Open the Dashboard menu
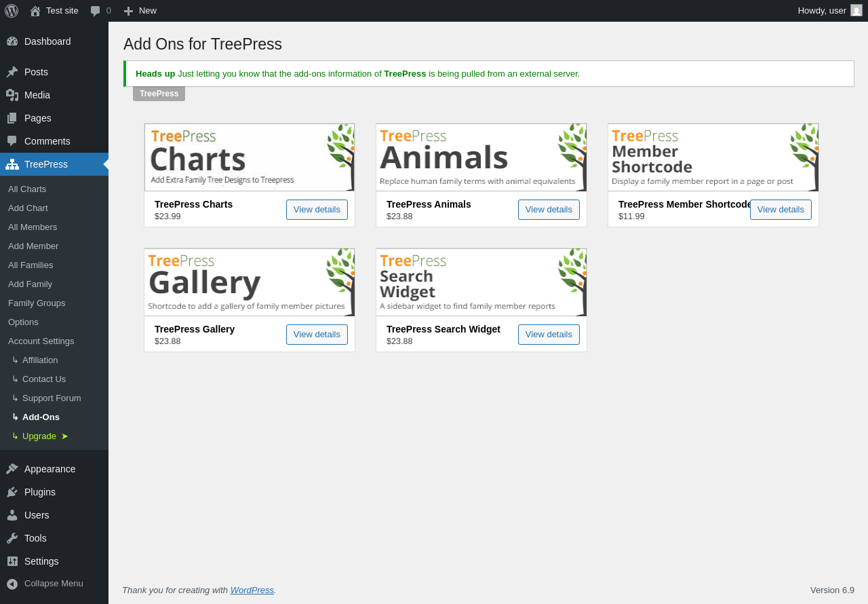 (x=54, y=41)
